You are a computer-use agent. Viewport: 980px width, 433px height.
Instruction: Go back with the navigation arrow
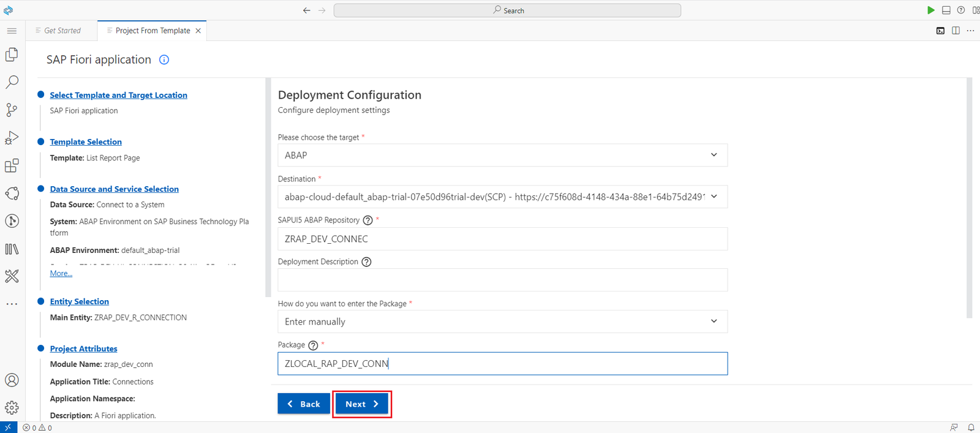pos(307,10)
